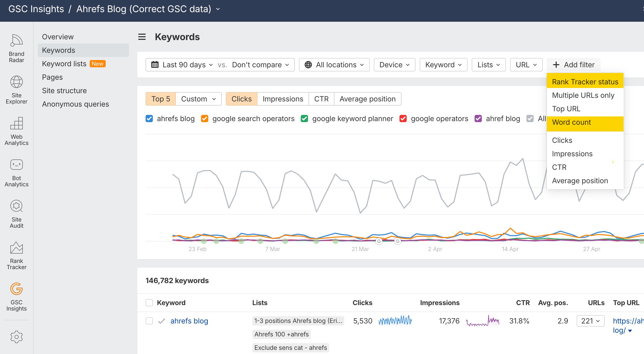Screen dimensions: 644x354
Task: Expand the Top URL arrow for ahrefs blog
Action: pyautogui.click(x=630, y=331)
